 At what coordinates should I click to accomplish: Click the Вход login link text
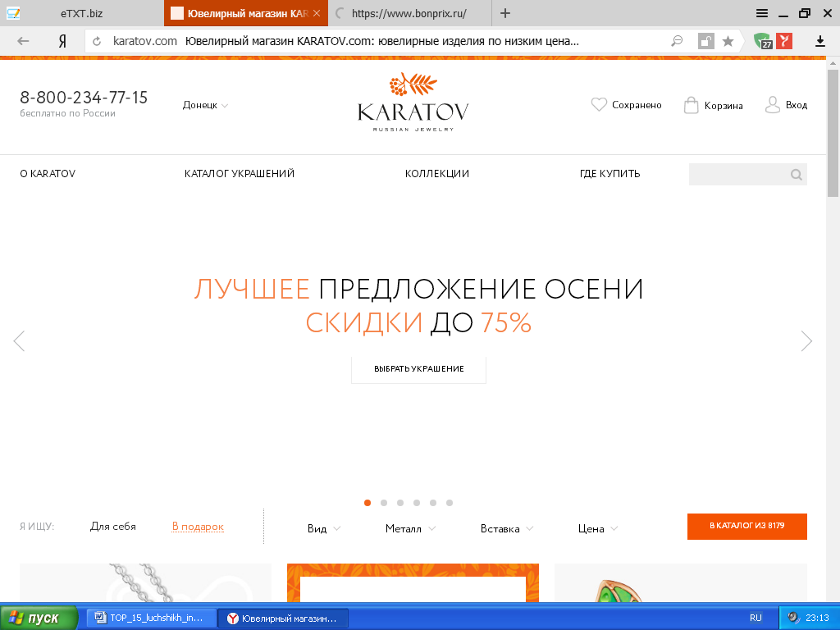coord(796,105)
